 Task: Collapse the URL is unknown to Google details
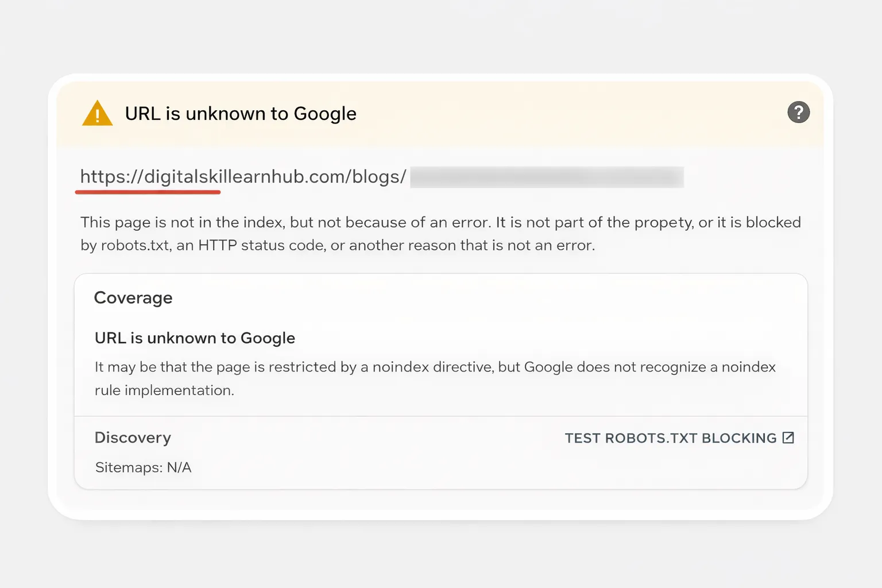click(195, 338)
